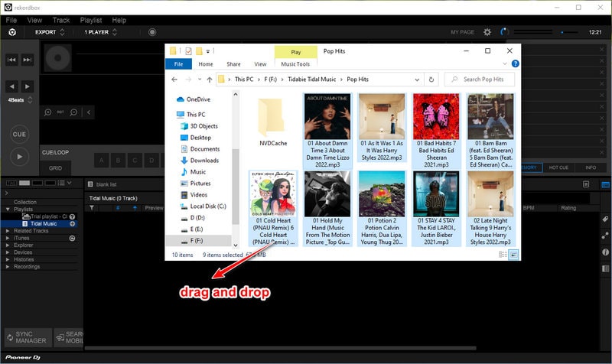Start playback with the round play button
The image size is (612, 364).
(19, 157)
